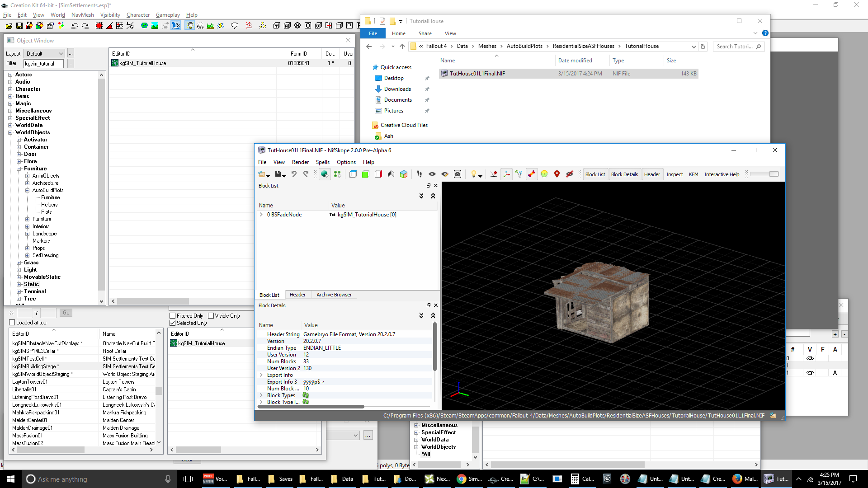Open the Explorer address bar history dropdown
This screenshot has height=488, width=868.
[693, 47]
